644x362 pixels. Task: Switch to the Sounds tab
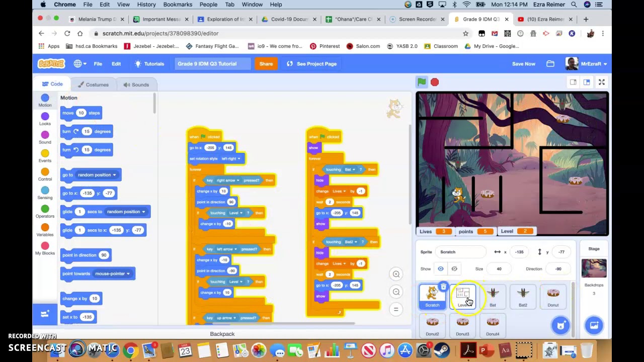pos(136,84)
